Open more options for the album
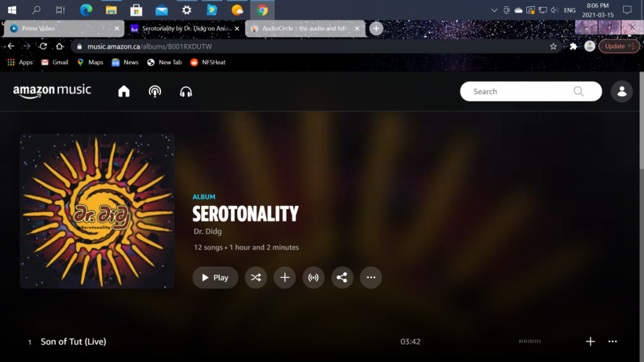The image size is (644, 362). [371, 277]
